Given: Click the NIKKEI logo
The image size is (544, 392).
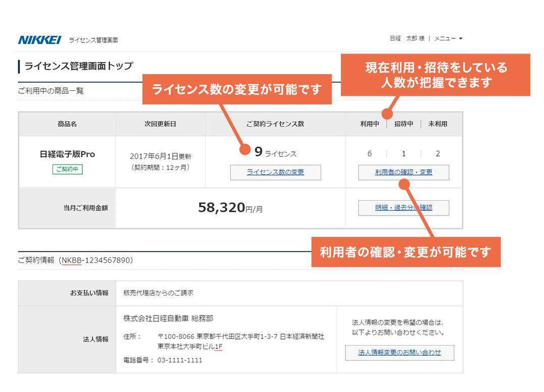Looking at the screenshot, I should 38,39.
